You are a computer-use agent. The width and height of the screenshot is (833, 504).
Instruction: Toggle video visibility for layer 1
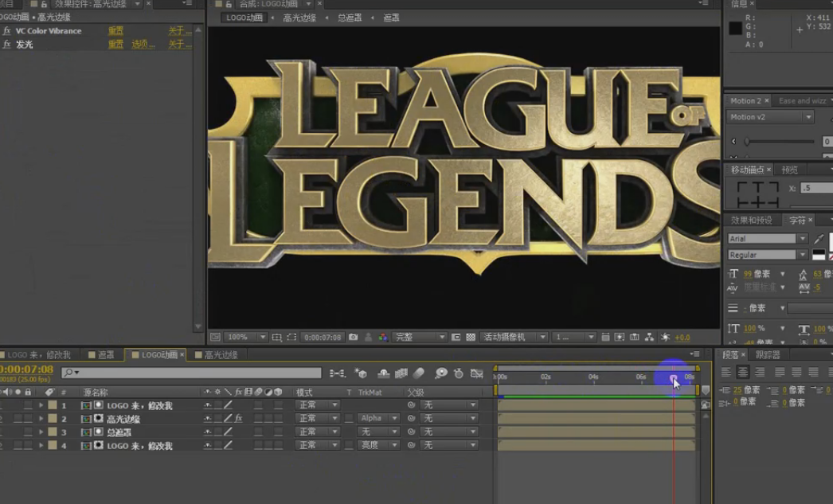click(x=2, y=405)
